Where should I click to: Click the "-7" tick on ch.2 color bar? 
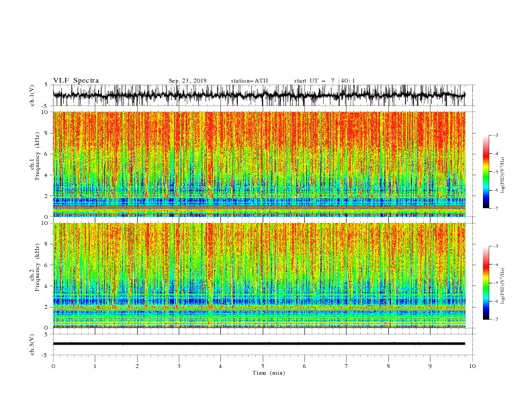click(x=496, y=319)
